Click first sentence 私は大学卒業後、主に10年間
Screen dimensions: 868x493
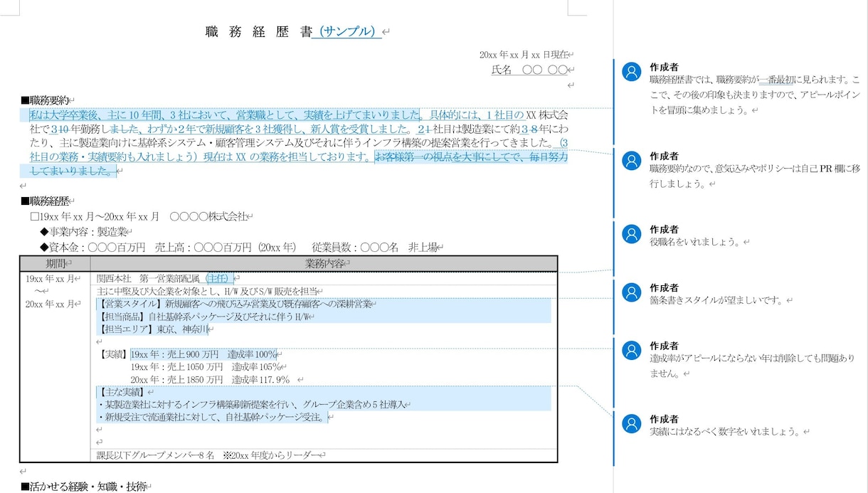coord(225,115)
